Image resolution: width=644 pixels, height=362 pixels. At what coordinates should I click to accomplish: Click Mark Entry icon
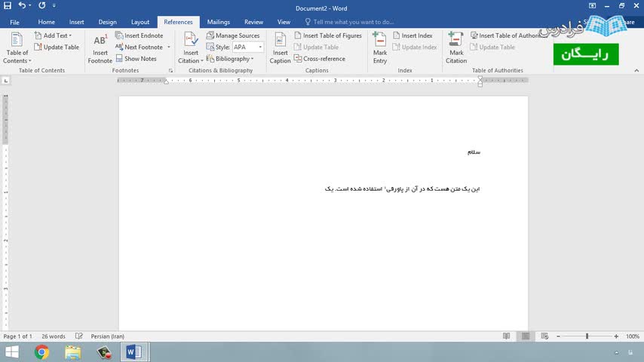tap(380, 48)
